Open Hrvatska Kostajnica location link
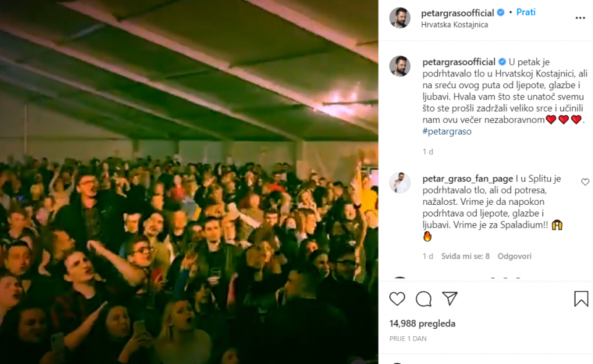 click(454, 25)
